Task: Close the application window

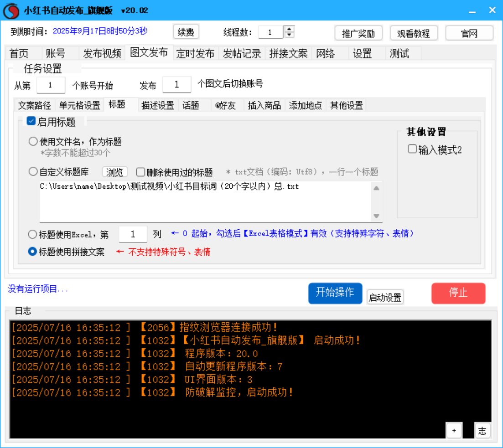Action: [493, 10]
